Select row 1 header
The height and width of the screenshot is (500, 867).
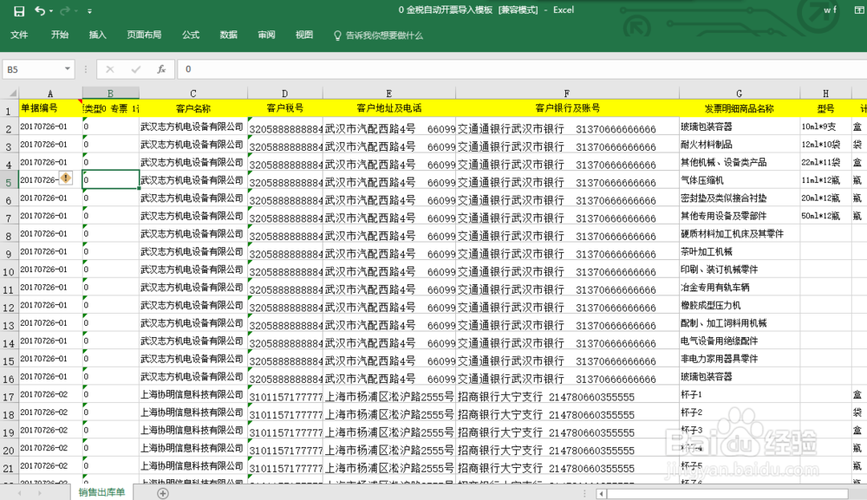(x=9, y=109)
